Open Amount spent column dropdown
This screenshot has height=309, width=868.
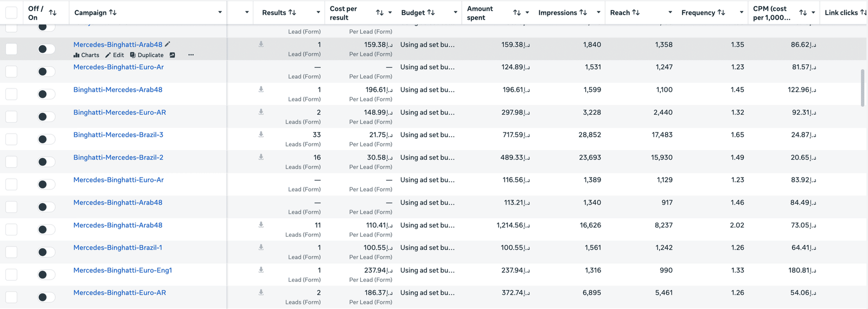527,12
